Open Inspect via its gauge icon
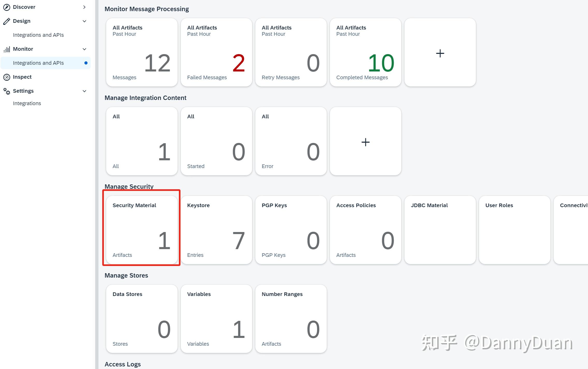 tap(6, 77)
